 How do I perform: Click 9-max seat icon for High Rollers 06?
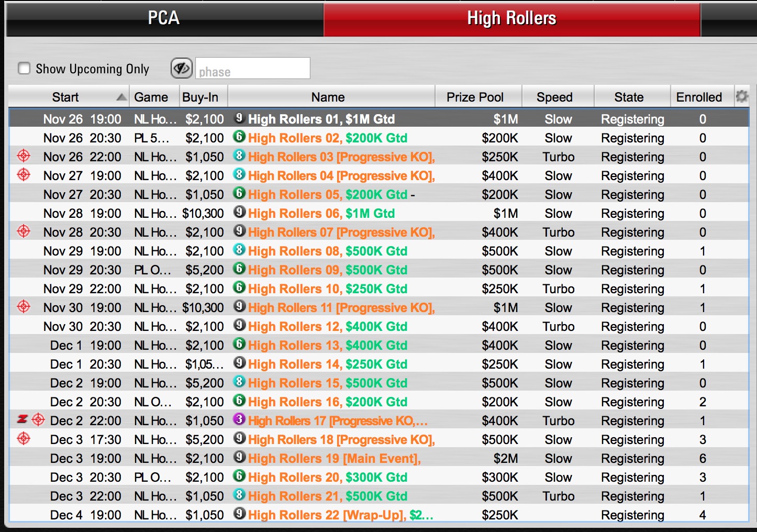(239, 213)
